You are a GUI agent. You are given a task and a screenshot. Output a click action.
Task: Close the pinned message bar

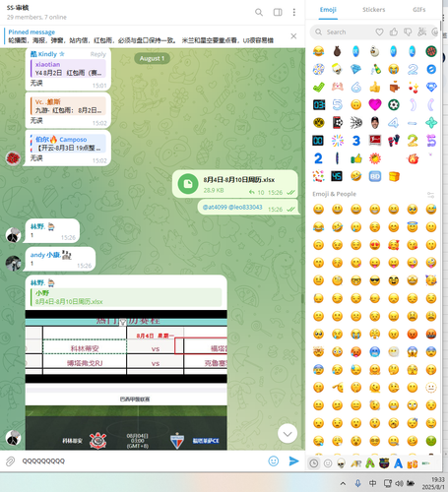(x=293, y=36)
